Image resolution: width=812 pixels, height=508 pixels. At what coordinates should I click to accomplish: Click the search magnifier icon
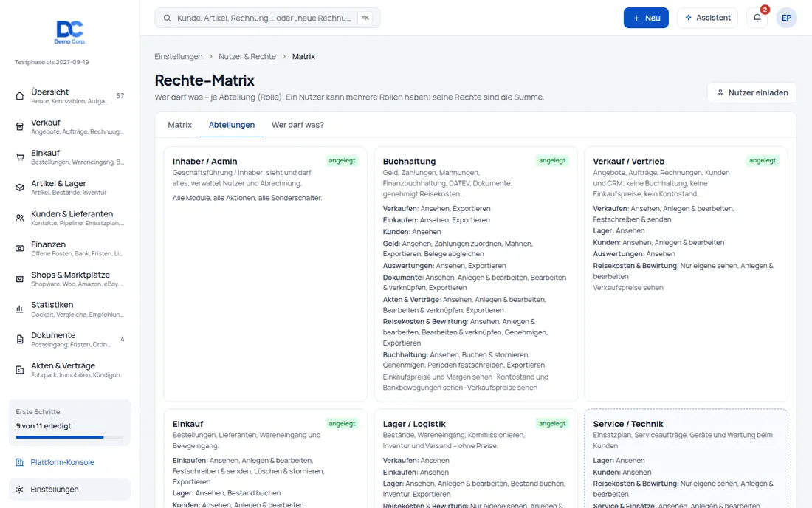[x=168, y=18]
